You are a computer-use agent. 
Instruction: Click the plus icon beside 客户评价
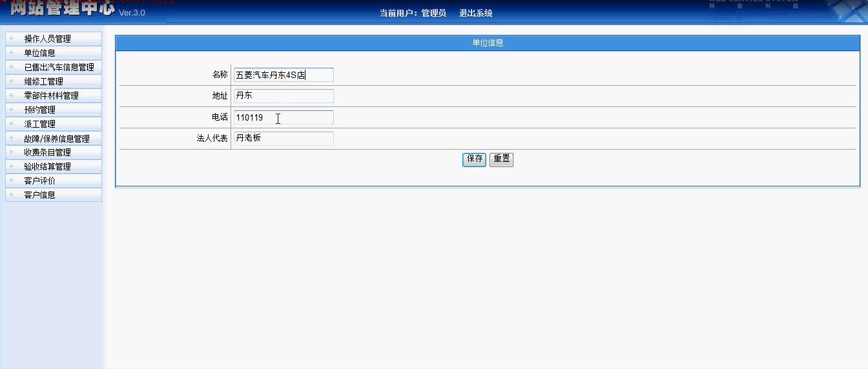click(x=11, y=180)
